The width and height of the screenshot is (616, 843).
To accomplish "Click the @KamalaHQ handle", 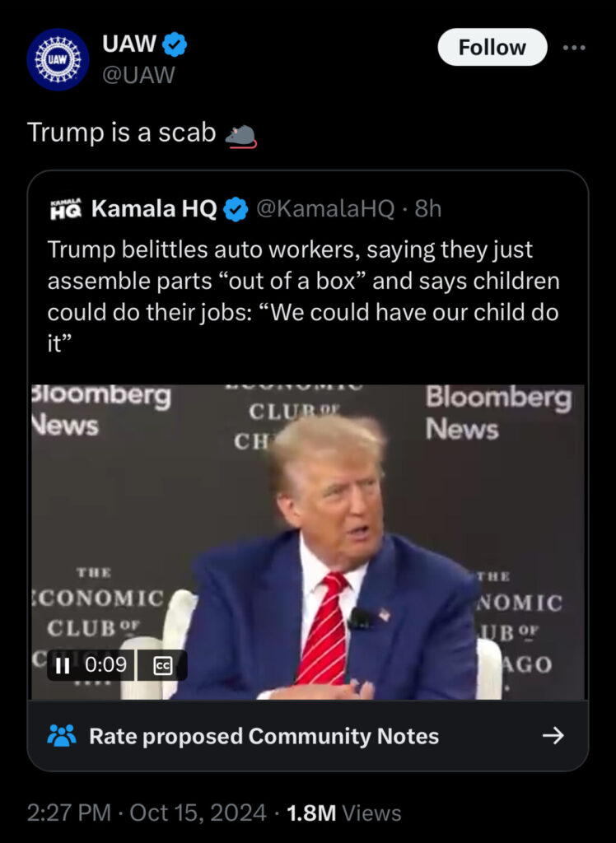I will 326,209.
